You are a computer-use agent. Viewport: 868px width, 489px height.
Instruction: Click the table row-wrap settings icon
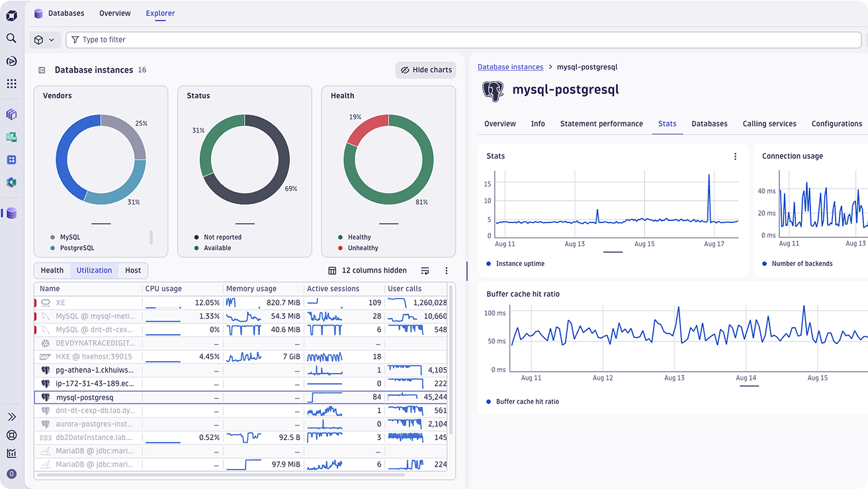425,271
